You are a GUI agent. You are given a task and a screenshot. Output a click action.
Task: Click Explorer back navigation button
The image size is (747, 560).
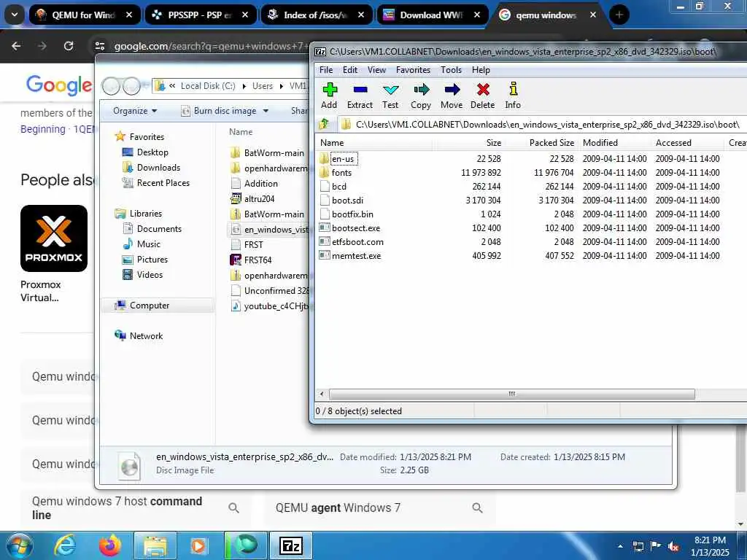click(111, 86)
